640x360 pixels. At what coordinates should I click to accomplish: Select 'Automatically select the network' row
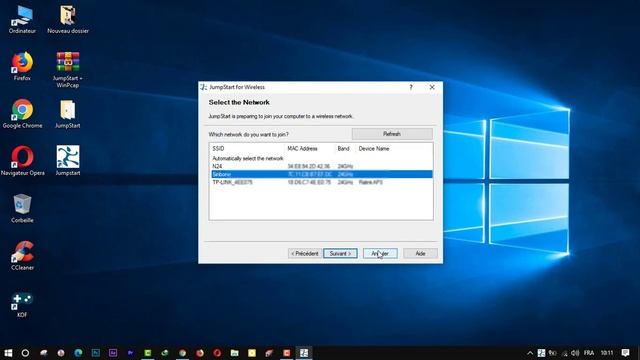[322, 158]
